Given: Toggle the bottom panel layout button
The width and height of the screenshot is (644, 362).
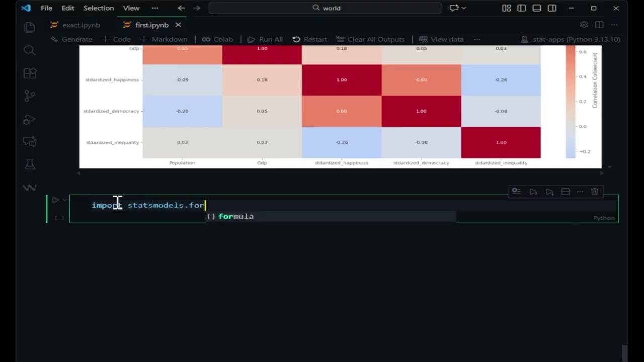Looking at the screenshot, I should [537, 8].
